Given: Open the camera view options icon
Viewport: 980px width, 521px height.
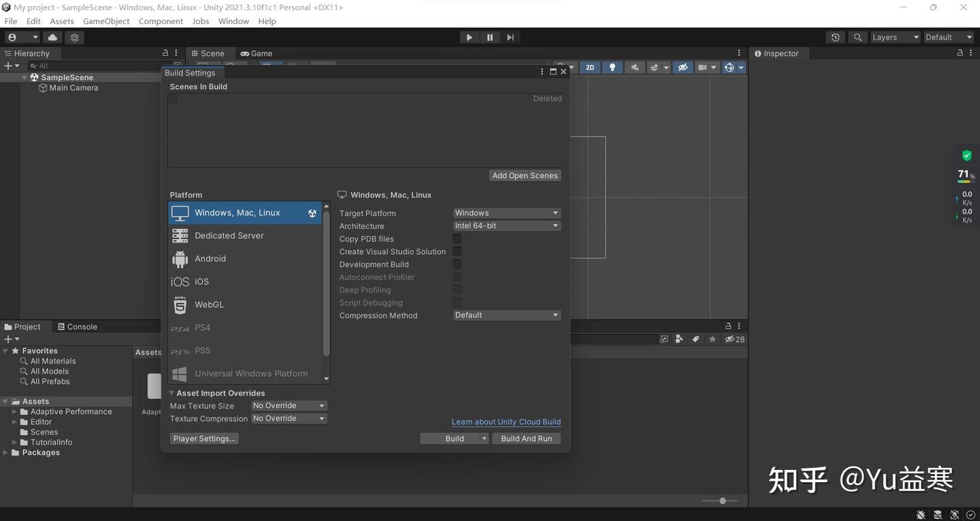Looking at the screenshot, I should point(702,67).
